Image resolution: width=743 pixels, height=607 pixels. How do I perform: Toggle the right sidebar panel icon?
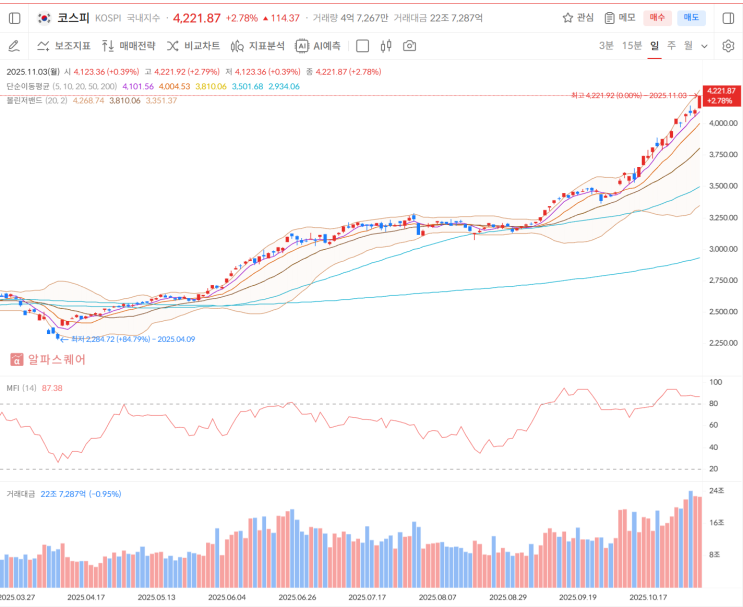point(728,18)
